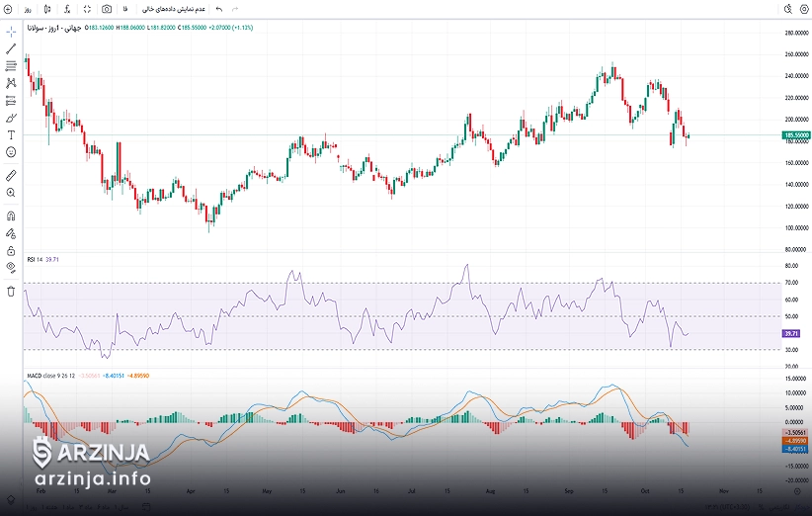This screenshot has width=812, height=516.
Task: Choose the text annotation tool
Action: coord(11,134)
